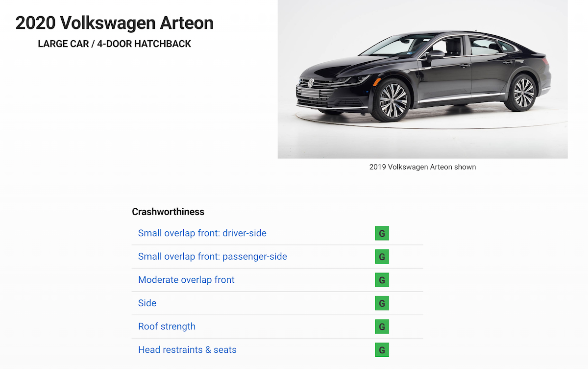
Task: Click the front wheel of the pictured car
Action: 393,100
